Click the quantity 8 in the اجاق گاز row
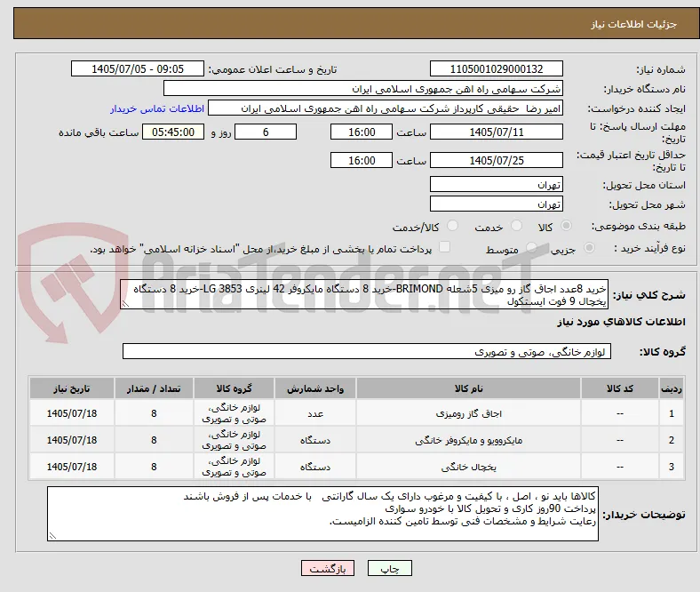 tap(154, 413)
